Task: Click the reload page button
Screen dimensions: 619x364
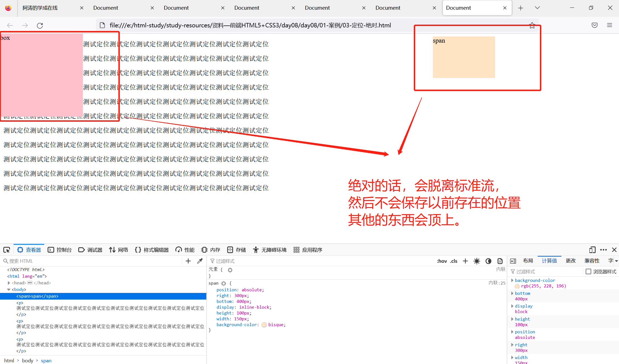Action: [x=40, y=25]
